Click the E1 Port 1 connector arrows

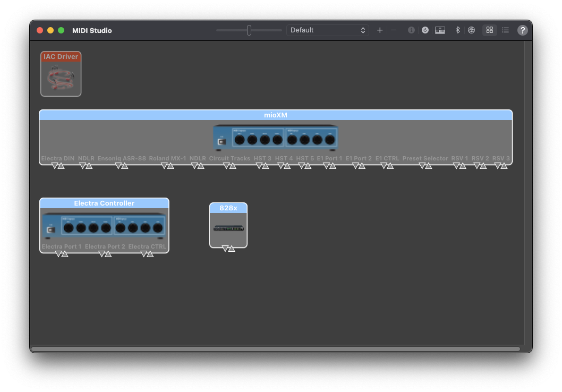[329, 166]
